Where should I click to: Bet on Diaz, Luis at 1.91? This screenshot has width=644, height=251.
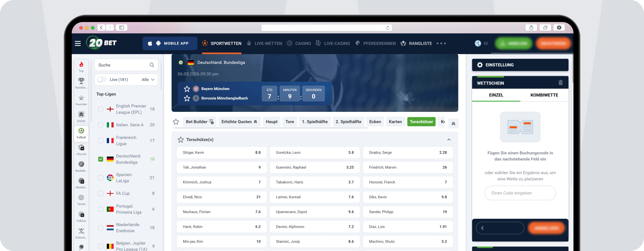(x=408, y=227)
